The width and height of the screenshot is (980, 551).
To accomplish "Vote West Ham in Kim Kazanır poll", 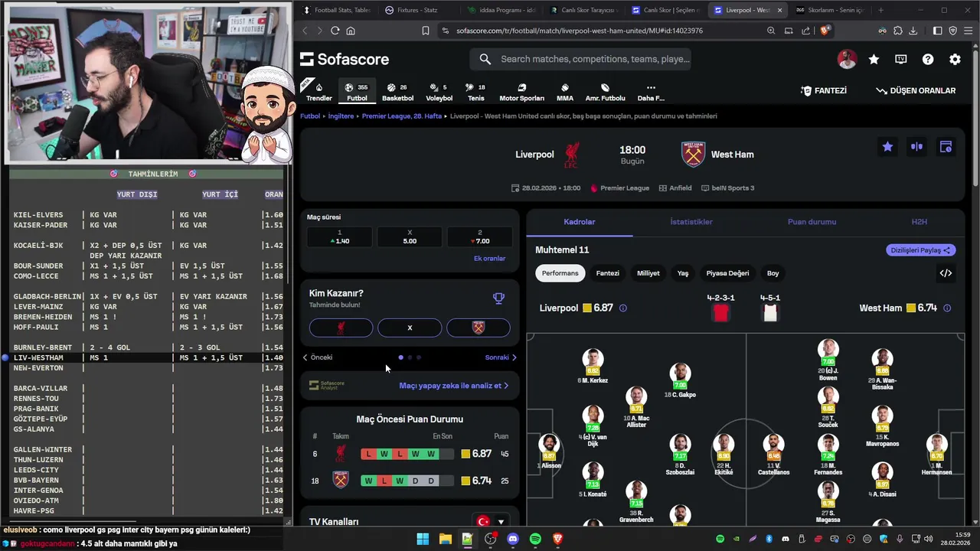I will pyautogui.click(x=479, y=328).
